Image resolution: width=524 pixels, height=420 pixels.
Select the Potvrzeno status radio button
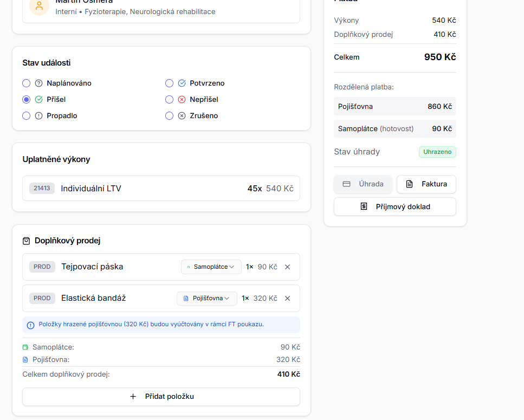[169, 83]
